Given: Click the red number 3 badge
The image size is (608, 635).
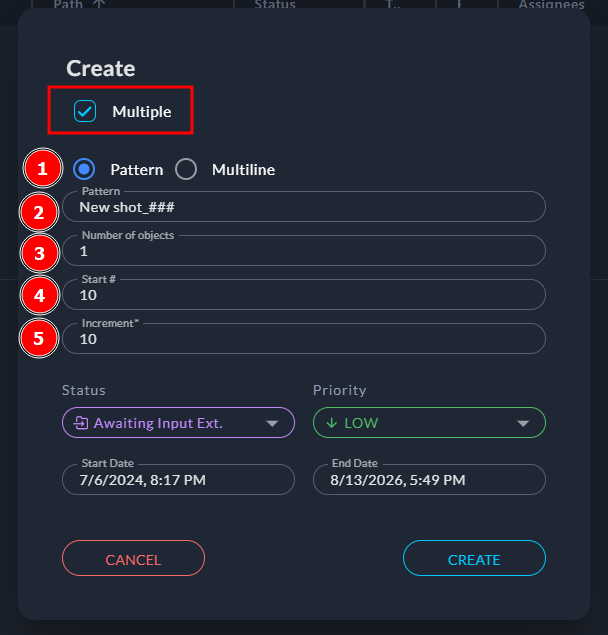Looking at the screenshot, I should tap(39, 253).
